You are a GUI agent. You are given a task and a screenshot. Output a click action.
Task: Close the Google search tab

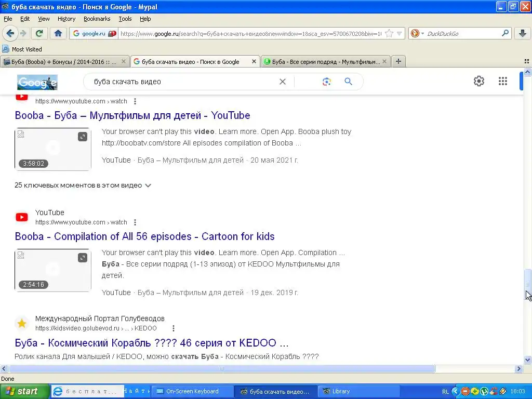click(254, 61)
